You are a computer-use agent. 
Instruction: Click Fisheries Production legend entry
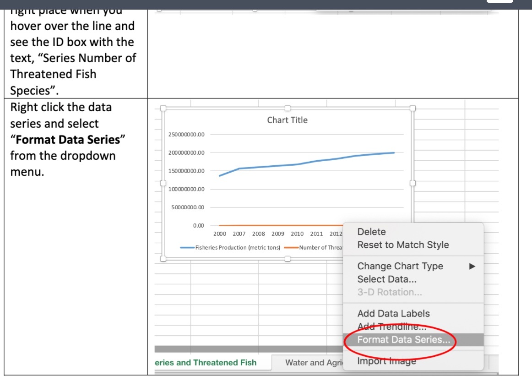(230, 248)
